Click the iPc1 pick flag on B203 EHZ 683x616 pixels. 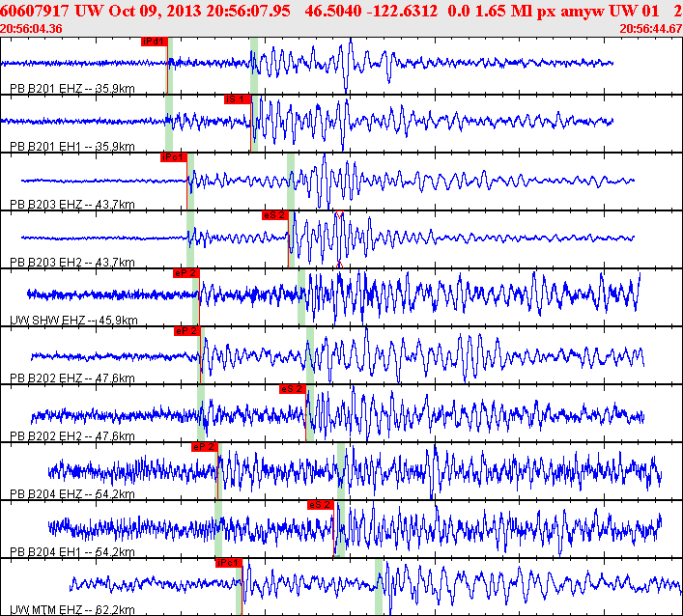point(173,157)
